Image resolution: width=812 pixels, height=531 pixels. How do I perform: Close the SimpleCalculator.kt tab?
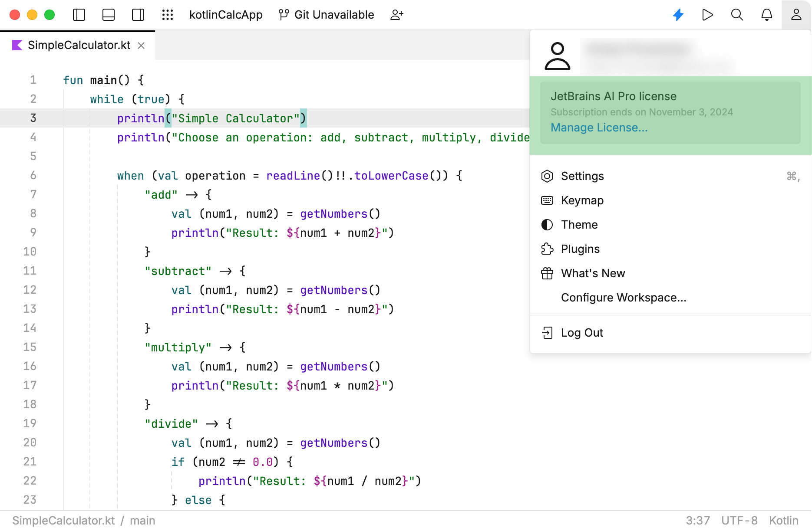coord(141,46)
